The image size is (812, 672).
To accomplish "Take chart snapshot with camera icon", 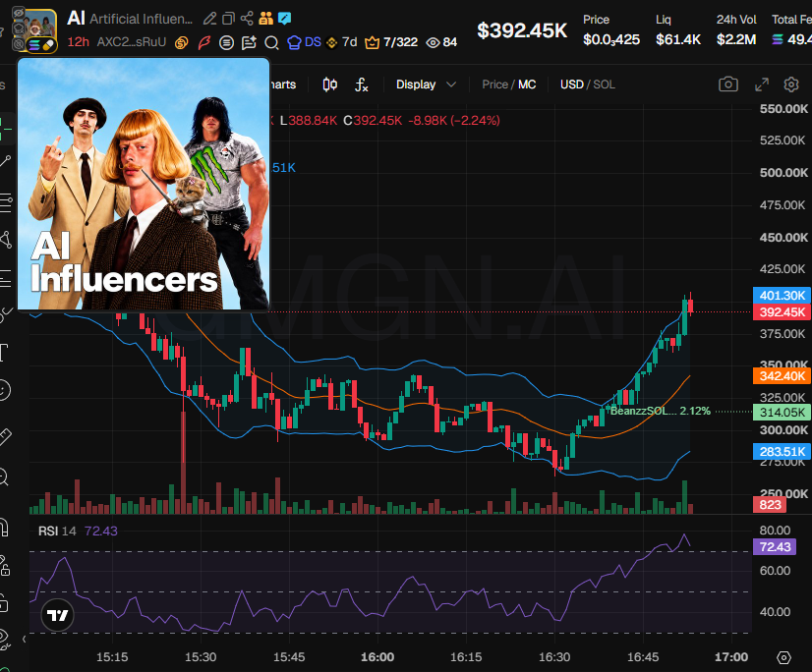I will pos(728,84).
